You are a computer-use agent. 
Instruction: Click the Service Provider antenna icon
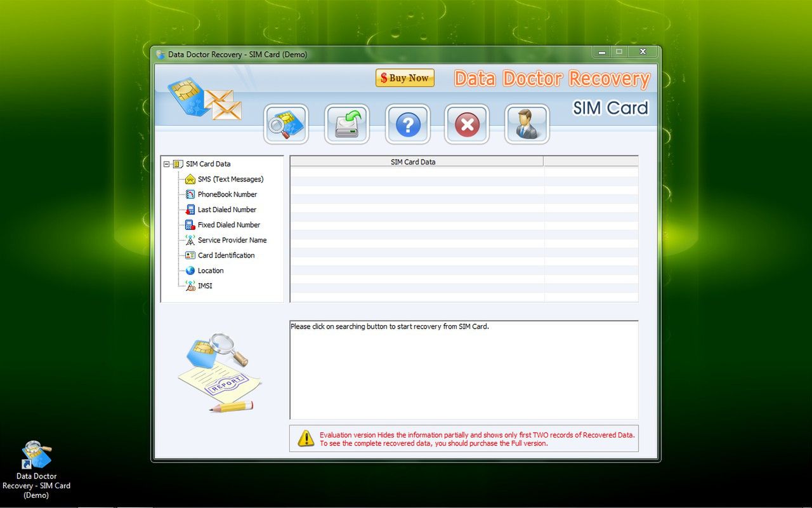(x=190, y=240)
